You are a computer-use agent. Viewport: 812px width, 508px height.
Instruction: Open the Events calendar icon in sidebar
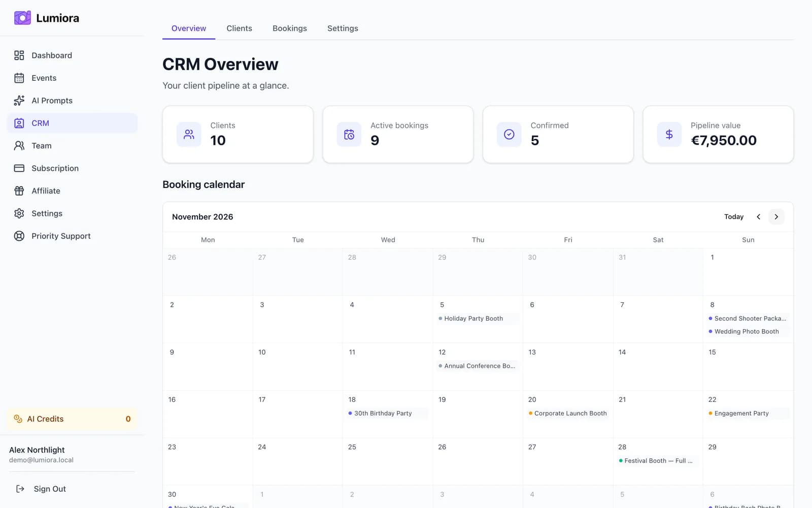(19, 78)
